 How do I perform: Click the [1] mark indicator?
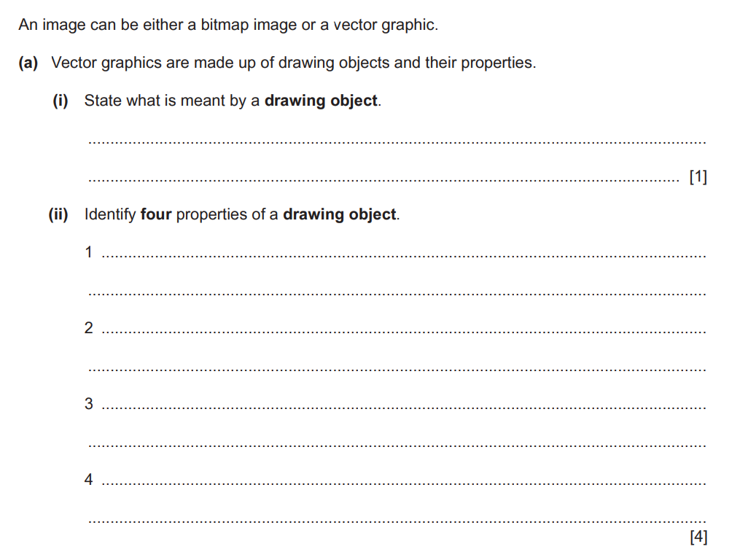(698, 176)
